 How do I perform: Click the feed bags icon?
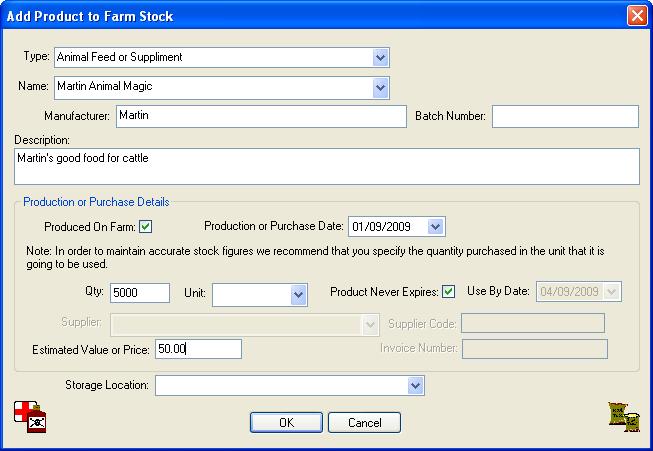(x=624, y=416)
